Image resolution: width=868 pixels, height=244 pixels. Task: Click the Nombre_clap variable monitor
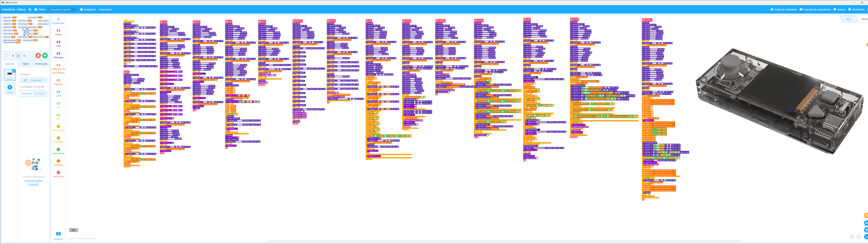(11, 42)
